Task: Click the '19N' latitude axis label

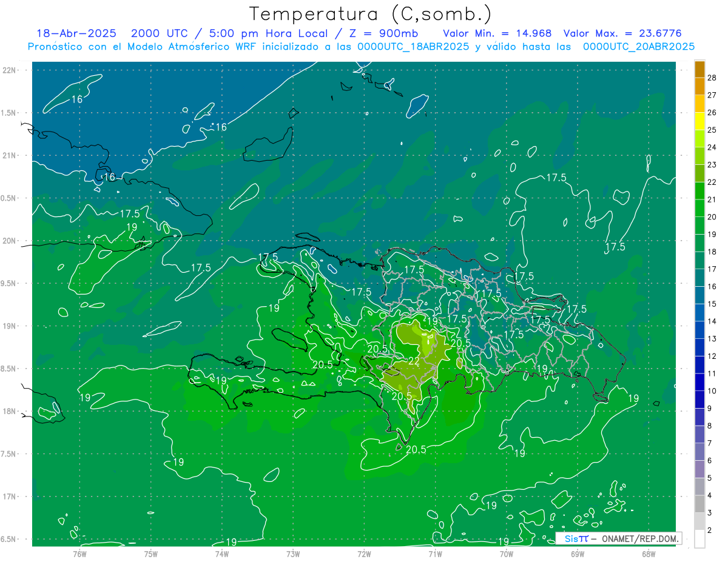Action: [x=9, y=326]
